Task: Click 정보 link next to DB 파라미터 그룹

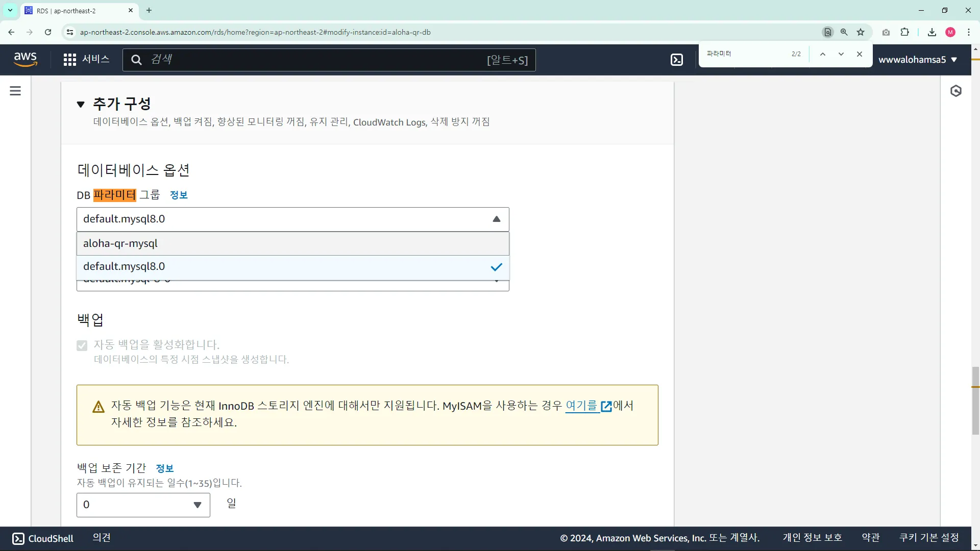Action: (x=179, y=195)
